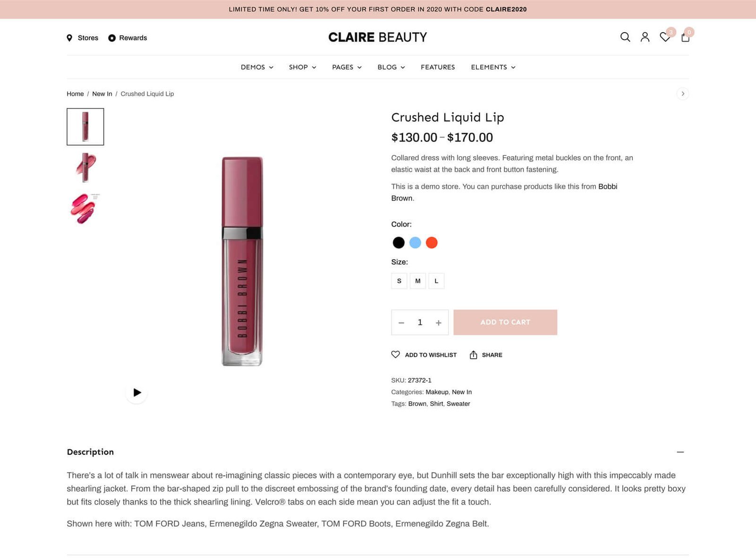Click the Rewards star icon

tap(112, 38)
